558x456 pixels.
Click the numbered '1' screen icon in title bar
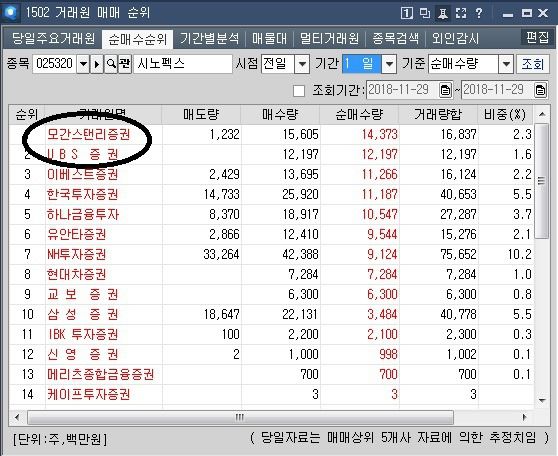(x=407, y=13)
